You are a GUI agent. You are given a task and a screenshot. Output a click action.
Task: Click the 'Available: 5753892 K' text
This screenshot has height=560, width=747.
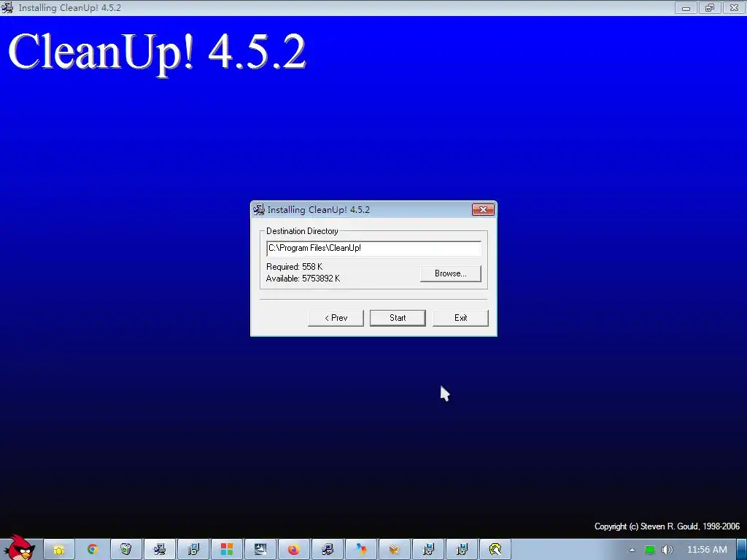[x=303, y=278]
